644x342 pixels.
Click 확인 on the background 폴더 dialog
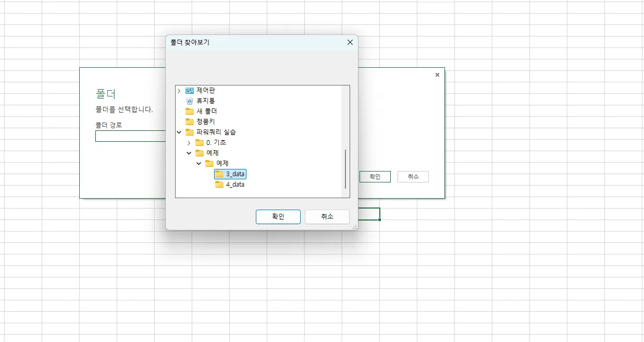pos(375,176)
